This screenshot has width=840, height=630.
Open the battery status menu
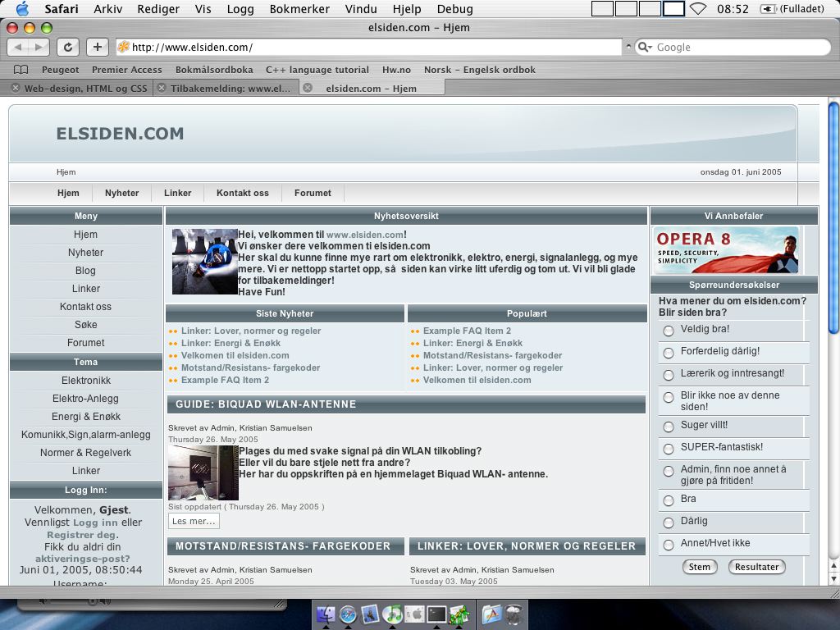(792, 8)
